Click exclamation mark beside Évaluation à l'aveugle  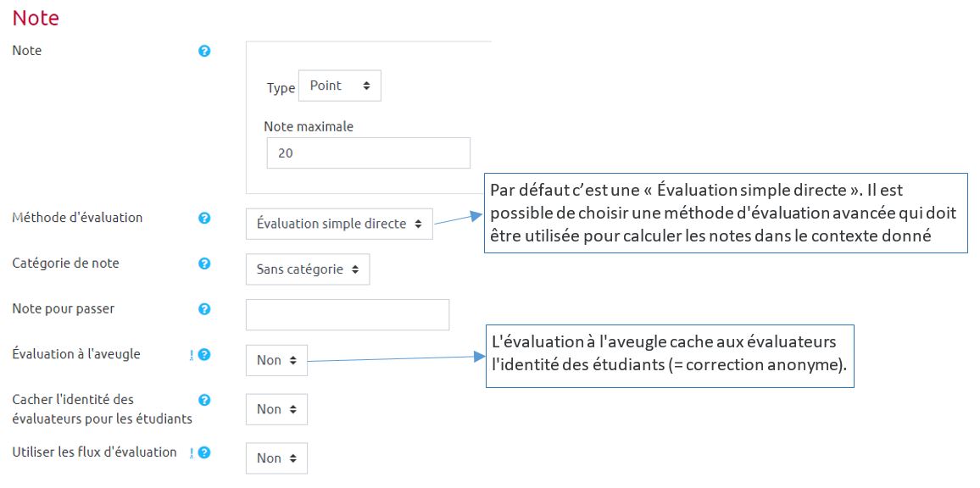(192, 355)
